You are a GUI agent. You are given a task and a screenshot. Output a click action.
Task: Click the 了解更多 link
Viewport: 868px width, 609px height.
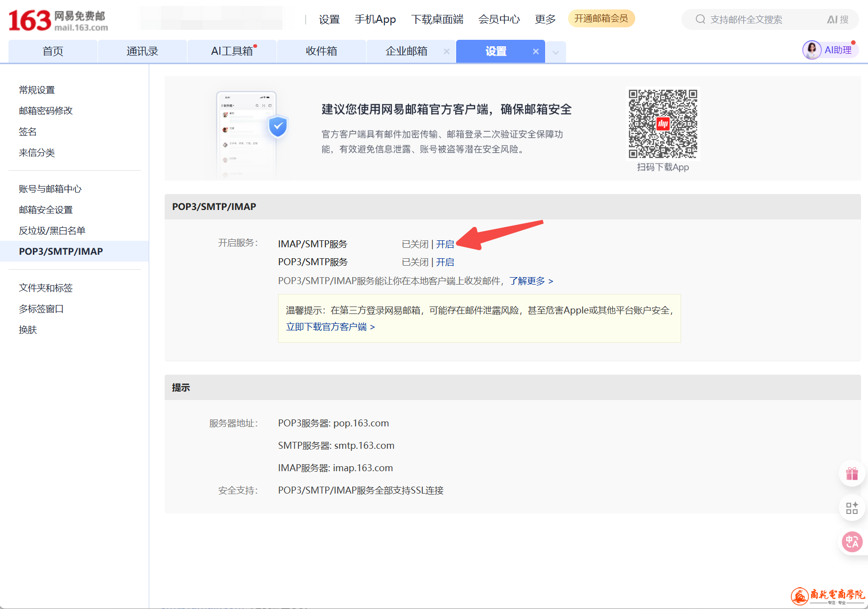tap(531, 281)
